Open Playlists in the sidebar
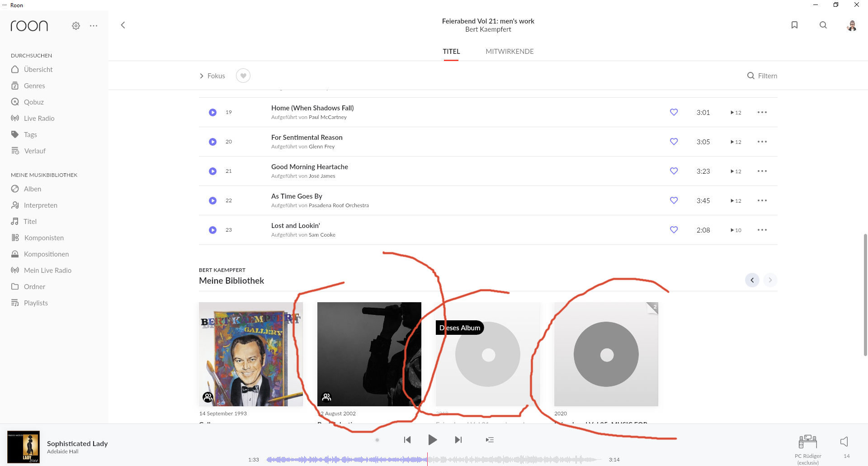 pyautogui.click(x=29, y=303)
